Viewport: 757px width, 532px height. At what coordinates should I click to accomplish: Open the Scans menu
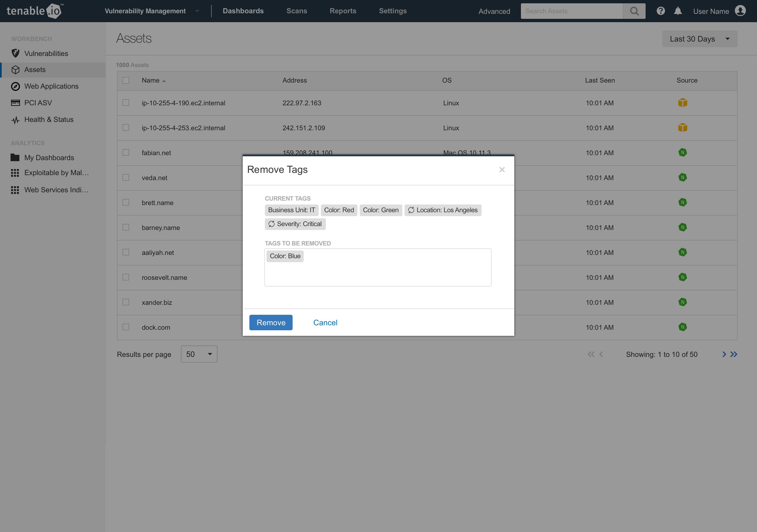(x=296, y=11)
